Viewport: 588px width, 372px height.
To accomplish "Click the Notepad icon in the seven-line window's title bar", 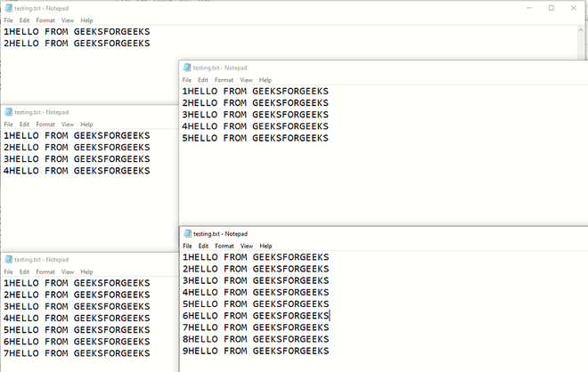I will point(8,259).
